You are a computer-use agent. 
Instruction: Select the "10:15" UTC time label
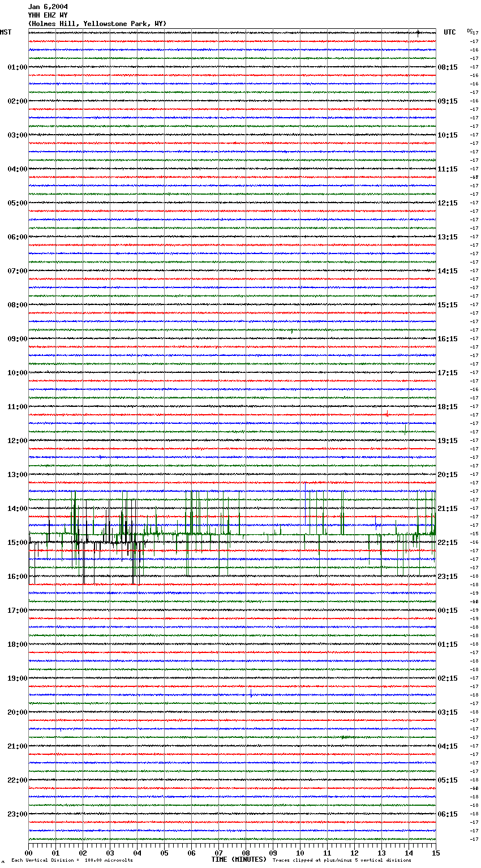(448, 135)
